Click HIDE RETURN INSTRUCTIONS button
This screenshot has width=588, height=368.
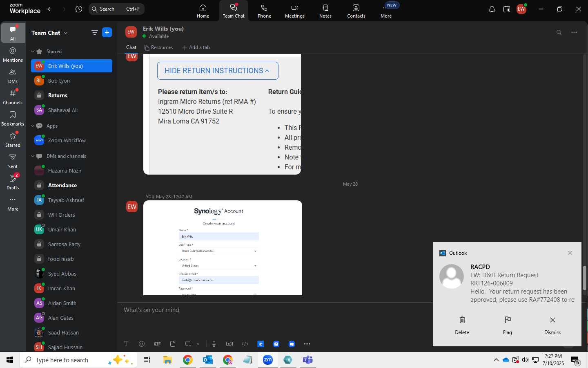coord(218,71)
